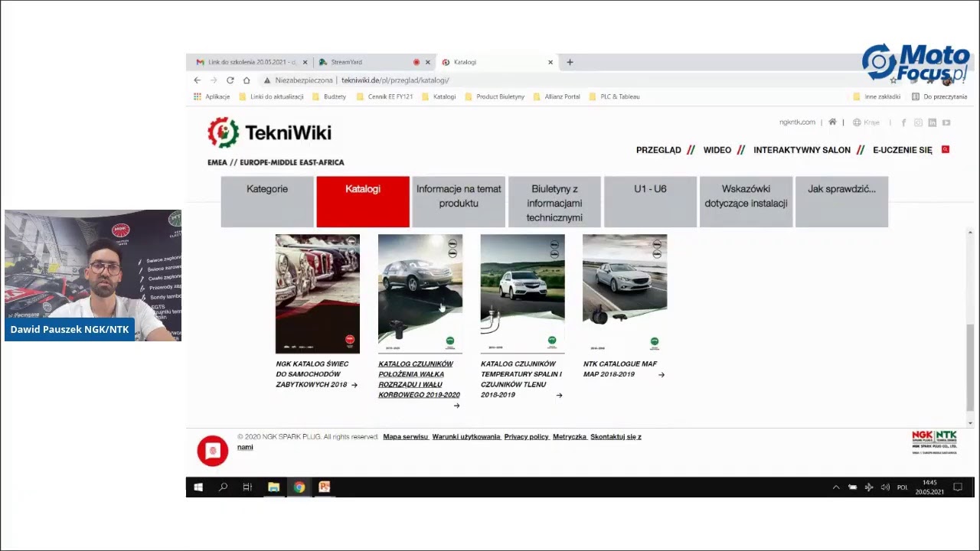This screenshot has width=980, height=551.
Task: Click the arrow under the temperatury spalin catalog
Action: (x=559, y=396)
